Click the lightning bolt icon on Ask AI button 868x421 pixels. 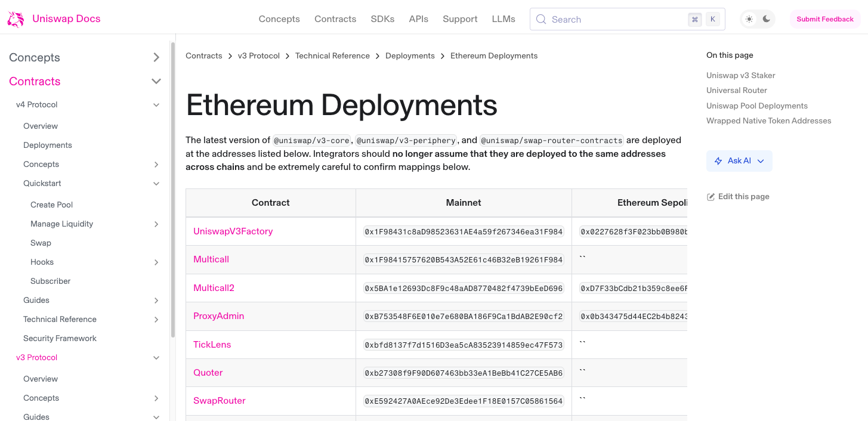[x=718, y=161]
